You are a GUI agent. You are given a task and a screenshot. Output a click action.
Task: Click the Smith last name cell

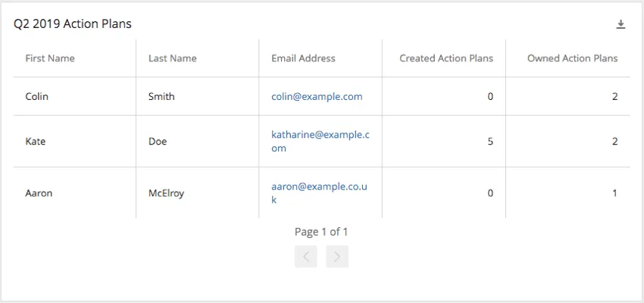point(161,96)
